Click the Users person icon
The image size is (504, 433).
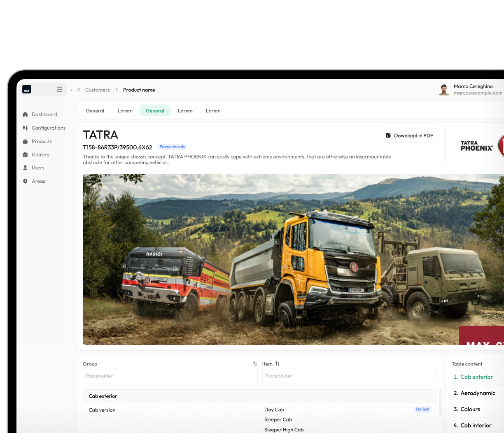coord(25,168)
